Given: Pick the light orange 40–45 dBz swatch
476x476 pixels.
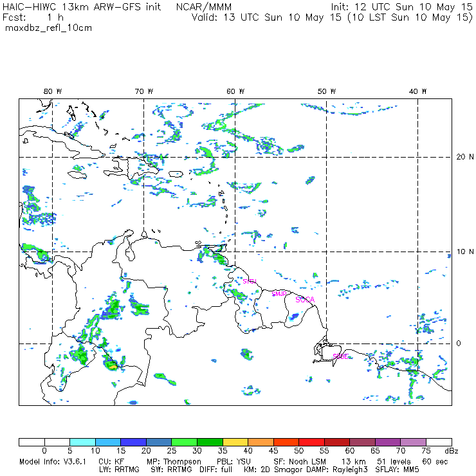Looking at the screenshot, I should 261,442.
